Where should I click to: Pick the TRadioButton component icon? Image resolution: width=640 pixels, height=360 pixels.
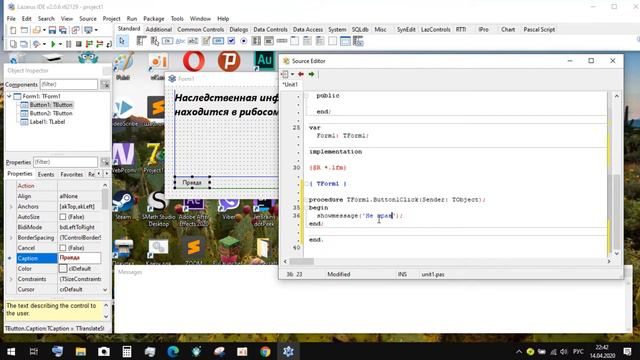coord(244,41)
